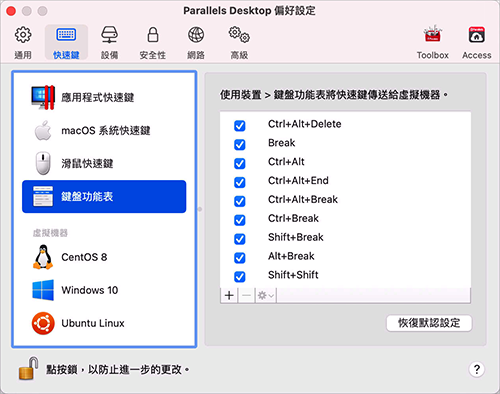Toggle the Ctrl+Alt+End checkbox
The height and width of the screenshot is (394, 500).
pos(240,182)
